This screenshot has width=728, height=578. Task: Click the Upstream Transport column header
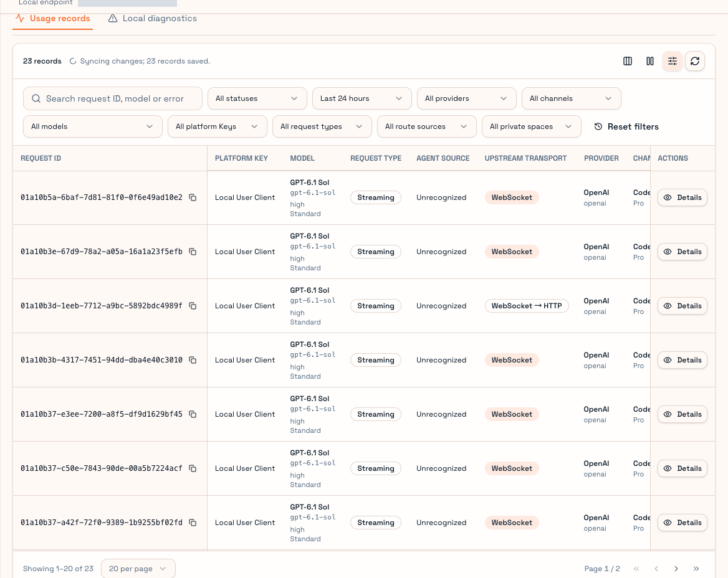[525, 158]
